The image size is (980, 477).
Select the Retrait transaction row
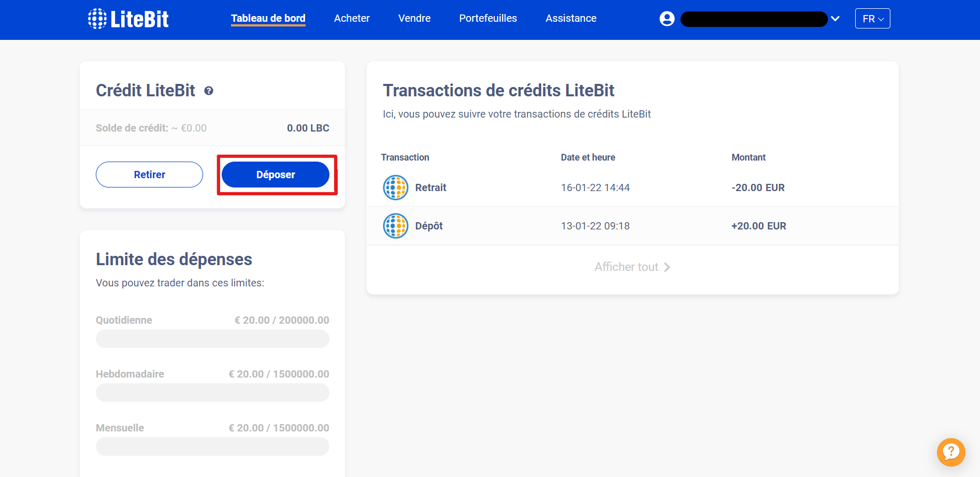tap(570, 187)
